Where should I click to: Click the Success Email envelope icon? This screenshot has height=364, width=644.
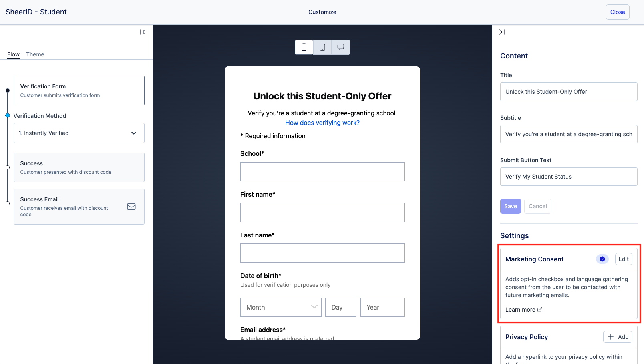[x=131, y=207]
